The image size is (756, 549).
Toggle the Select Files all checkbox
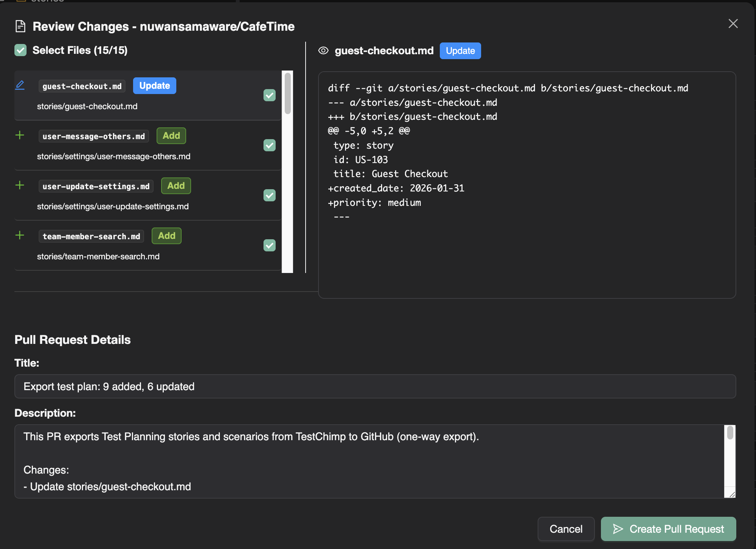[x=20, y=50]
